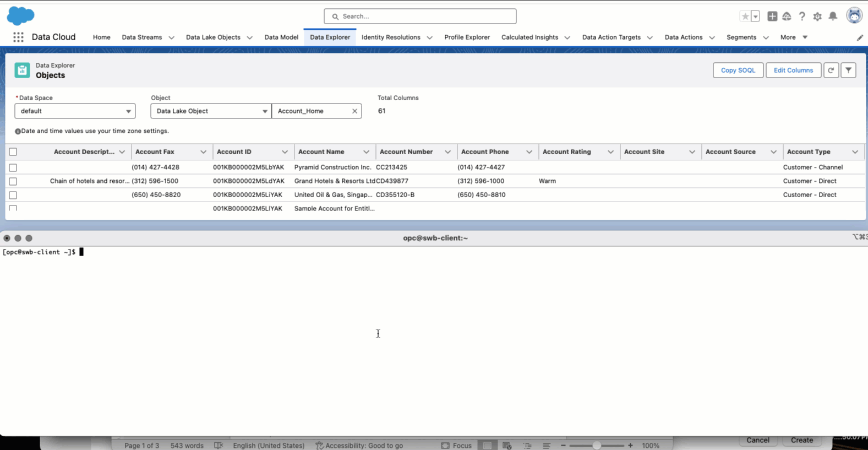
Task: Open the Trailhead guidance icon
Action: click(x=787, y=17)
